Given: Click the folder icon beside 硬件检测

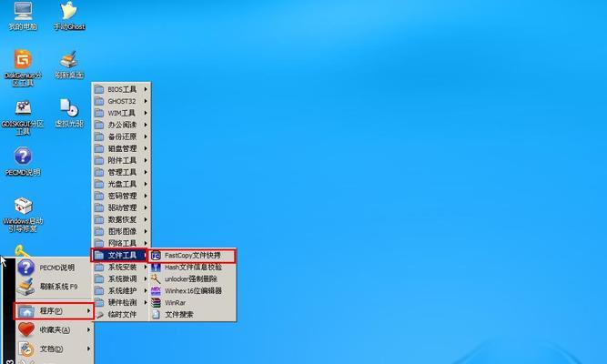Looking at the screenshot, I should pos(99,302).
